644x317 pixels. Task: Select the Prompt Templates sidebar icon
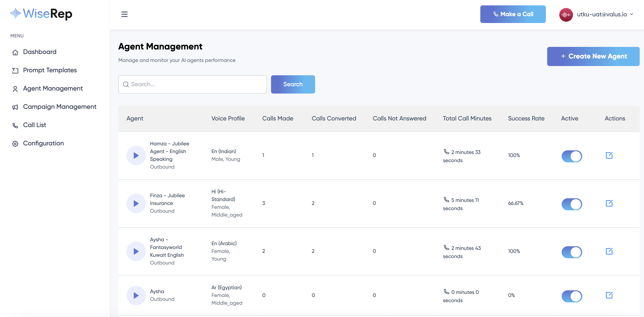pos(15,70)
